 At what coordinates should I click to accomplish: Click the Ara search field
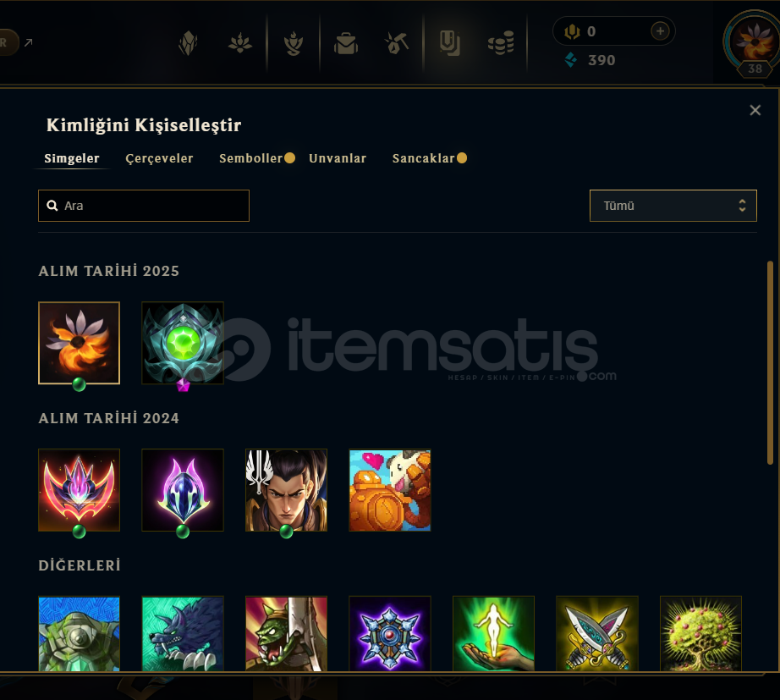pos(144,206)
